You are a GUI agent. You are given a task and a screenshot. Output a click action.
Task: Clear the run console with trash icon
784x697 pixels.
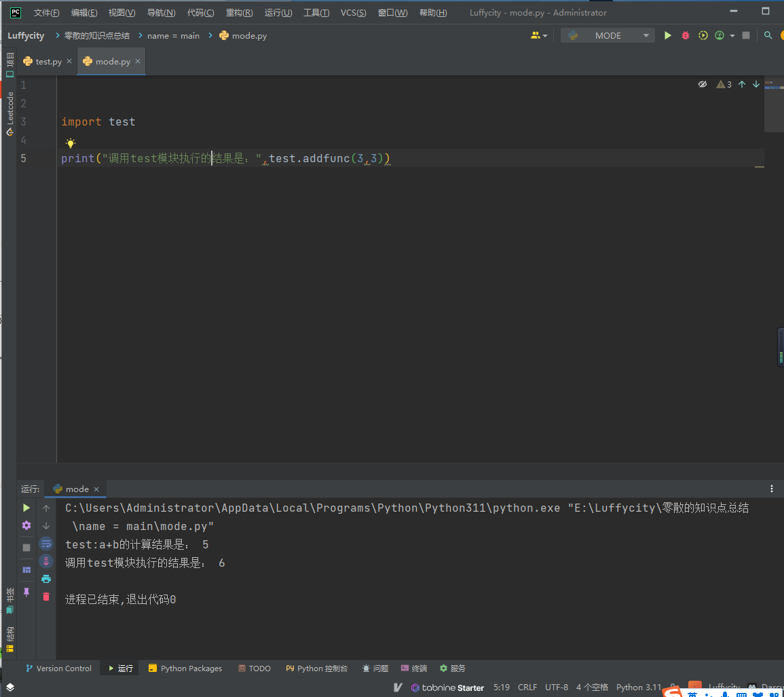pos(45,596)
